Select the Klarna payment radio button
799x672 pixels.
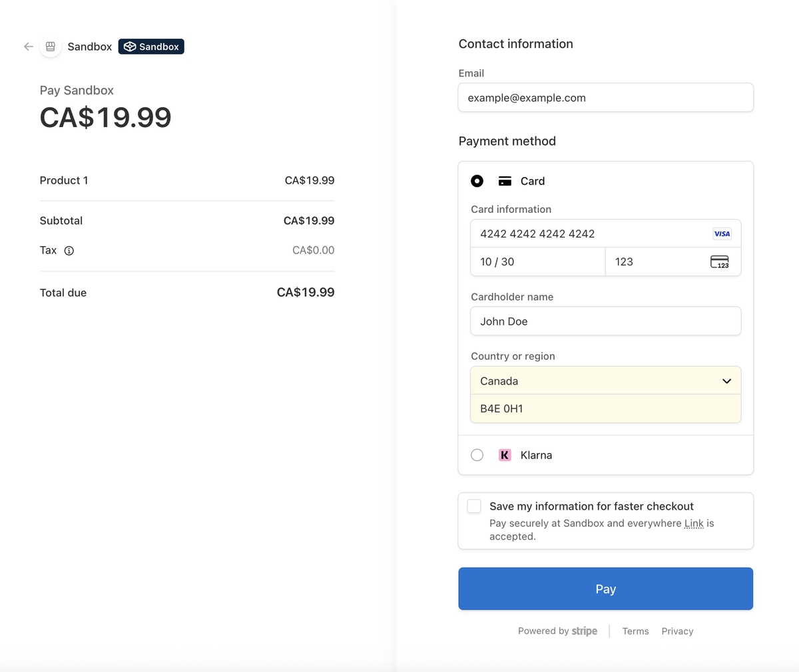tap(477, 455)
